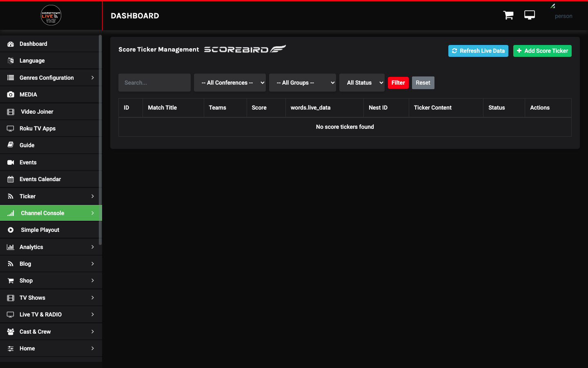This screenshot has height=368, width=588.
Task: Click the Hometown Live logo
Action: [51, 16]
